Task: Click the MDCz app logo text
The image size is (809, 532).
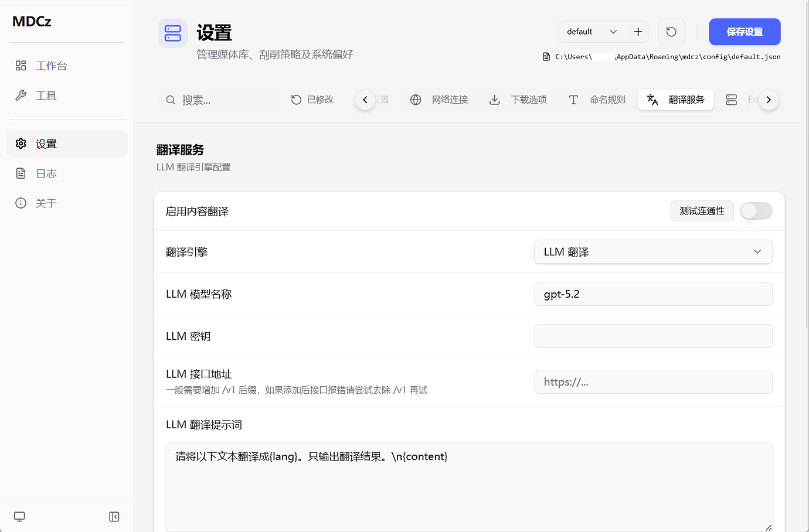Action: click(32, 22)
